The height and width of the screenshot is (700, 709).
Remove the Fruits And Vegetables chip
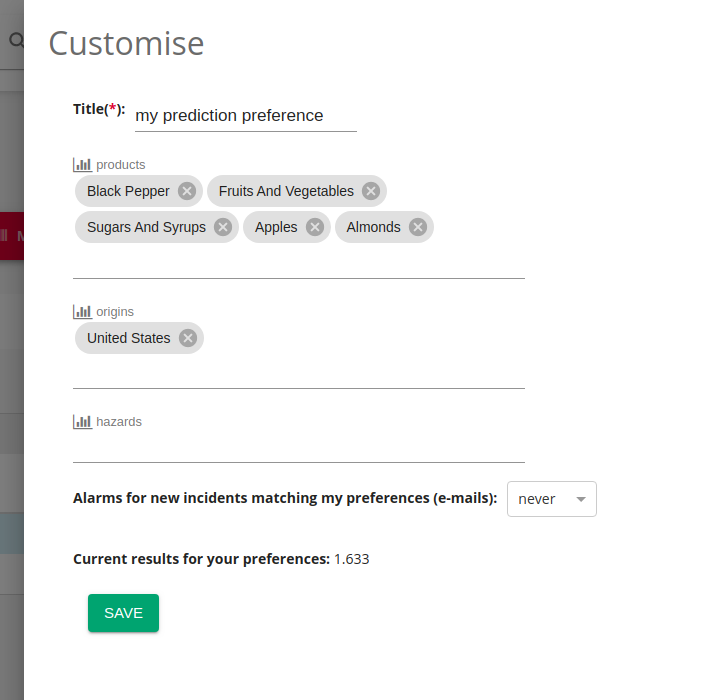click(371, 191)
